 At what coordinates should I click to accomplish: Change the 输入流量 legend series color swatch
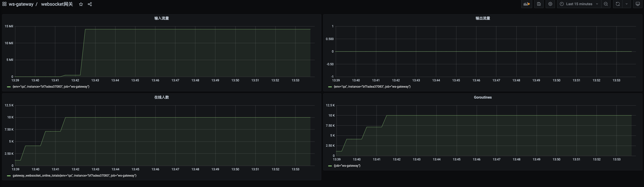pos(9,87)
